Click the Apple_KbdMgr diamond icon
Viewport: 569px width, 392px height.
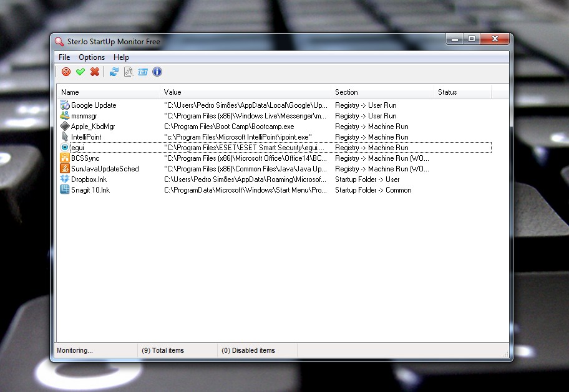[x=65, y=126]
